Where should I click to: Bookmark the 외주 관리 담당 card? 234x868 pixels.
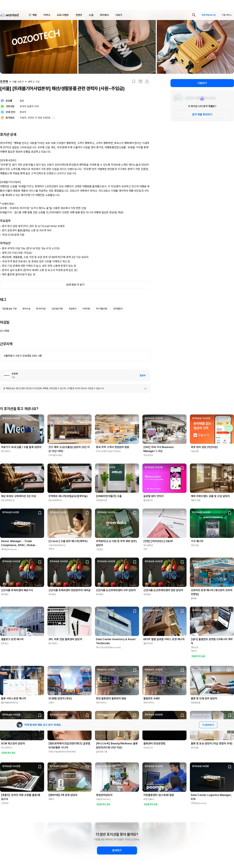tap(230, 419)
